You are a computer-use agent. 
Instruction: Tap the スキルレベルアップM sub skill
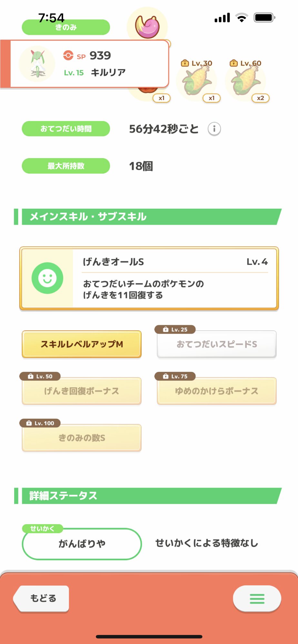[x=82, y=344]
